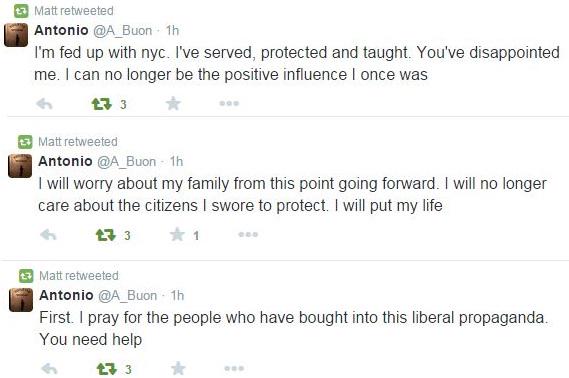The width and height of the screenshot is (569, 378).
Task: Open the ellipsis menu on 'liberal propaganda' tweet
Action: 234,369
